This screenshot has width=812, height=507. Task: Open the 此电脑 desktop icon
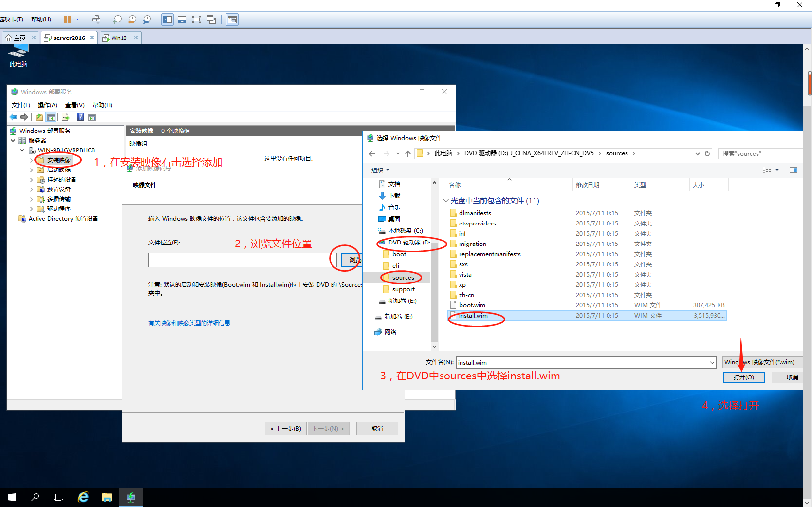click(x=18, y=56)
